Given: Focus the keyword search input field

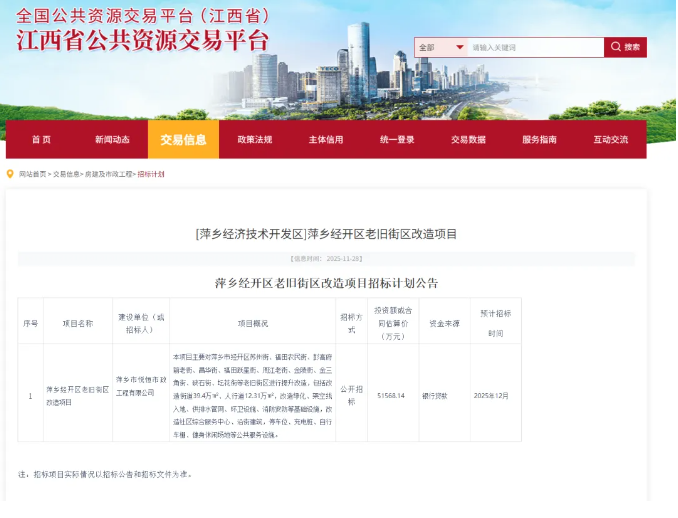Looking at the screenshot, I should 535,47.
